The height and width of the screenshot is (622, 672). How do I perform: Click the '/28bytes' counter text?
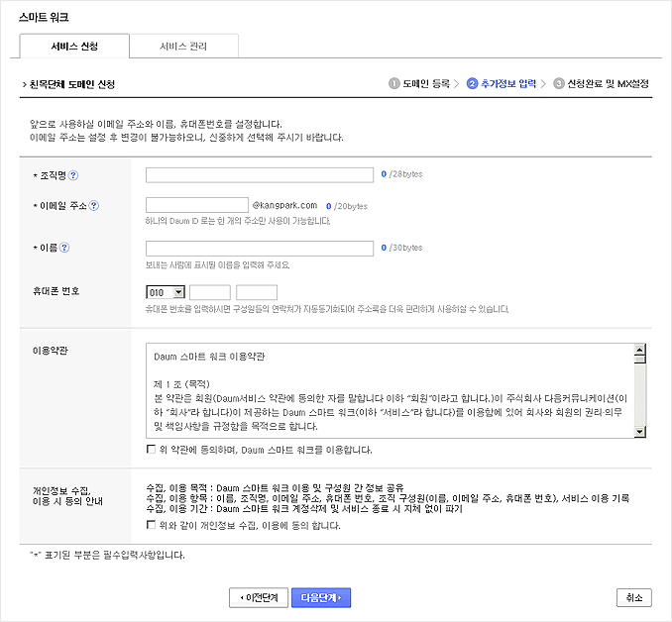pyautogui.click(x=405, y=174)
